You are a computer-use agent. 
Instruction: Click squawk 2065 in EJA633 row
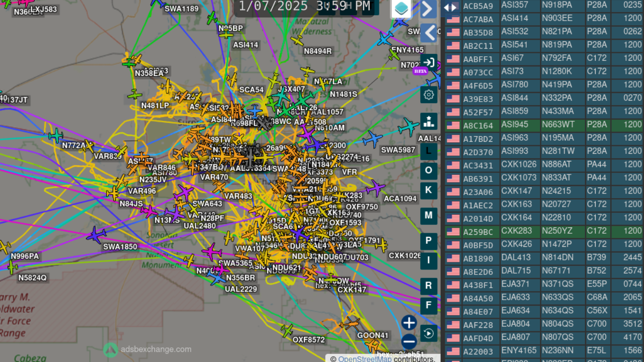[x=632, y=297]
